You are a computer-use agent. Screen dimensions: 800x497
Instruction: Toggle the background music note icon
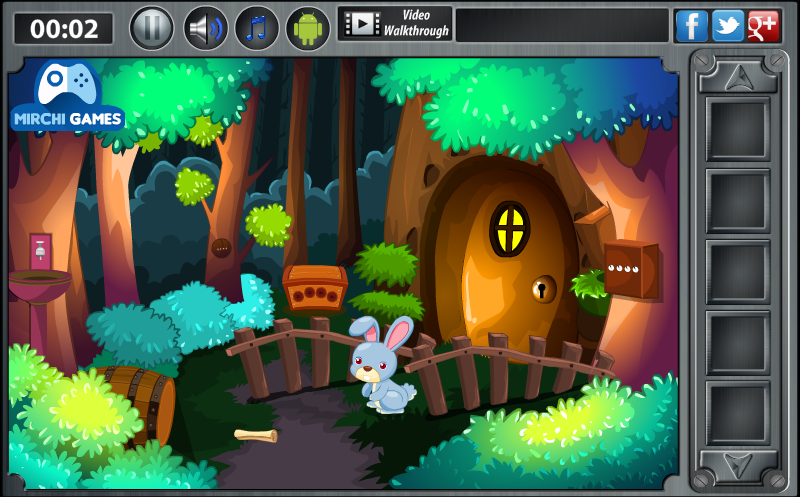257,28
